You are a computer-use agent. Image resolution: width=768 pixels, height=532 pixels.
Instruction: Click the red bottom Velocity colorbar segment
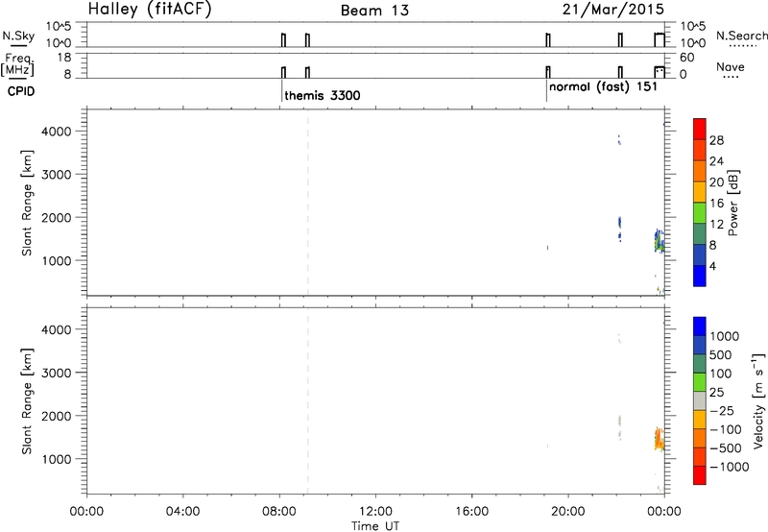(700, 475)
